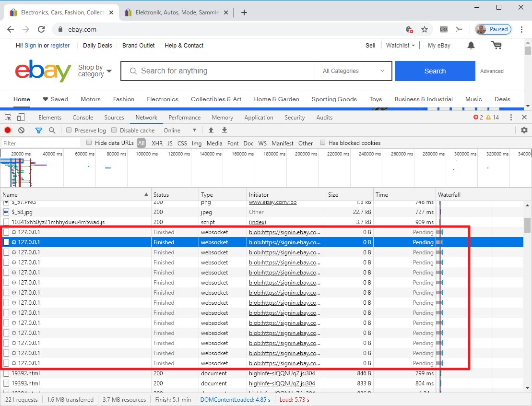Click the CRX extension icon

(x=443, y=29)
